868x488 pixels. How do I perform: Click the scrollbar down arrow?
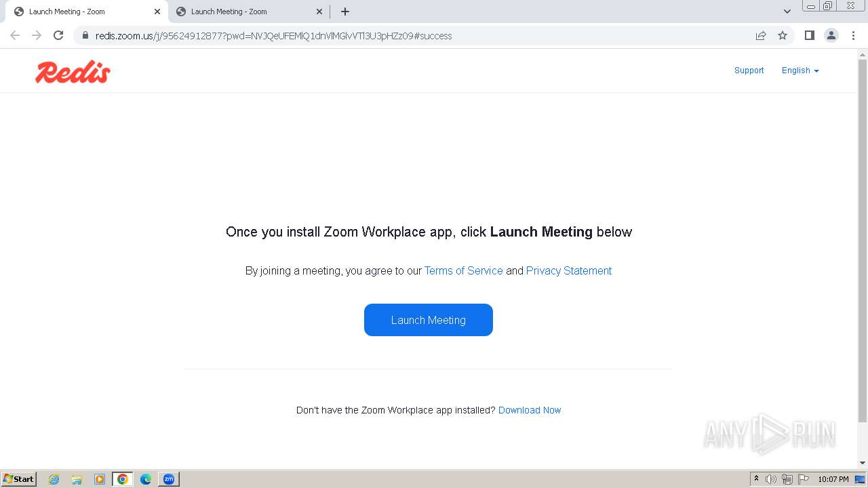(x=863, y=463)
